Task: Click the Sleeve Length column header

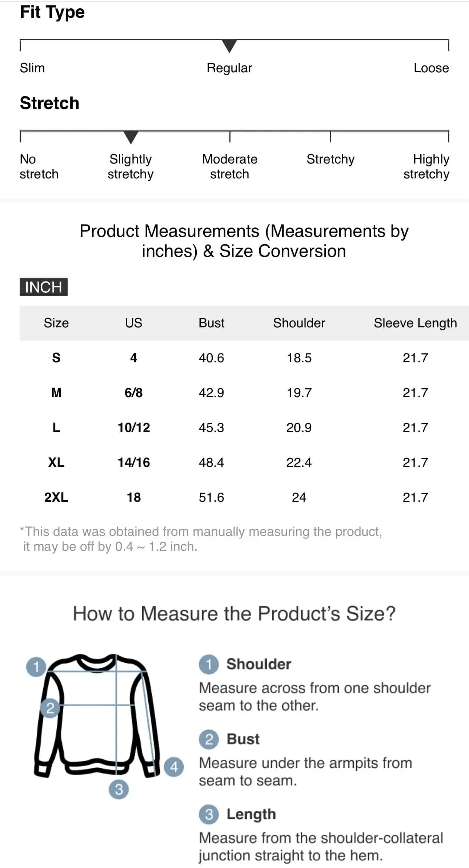Action: point(415,323)
